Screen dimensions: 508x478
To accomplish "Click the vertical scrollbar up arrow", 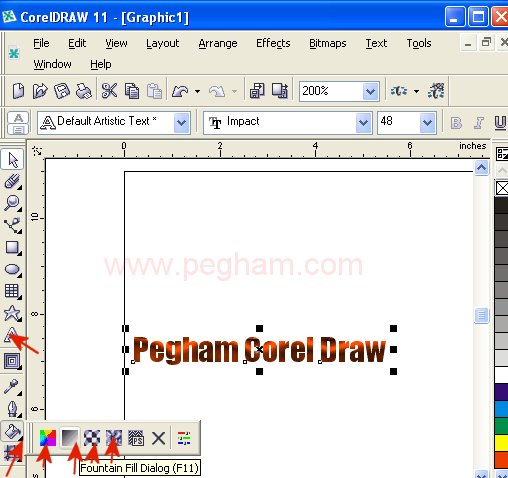I will [x=481, y=167].
